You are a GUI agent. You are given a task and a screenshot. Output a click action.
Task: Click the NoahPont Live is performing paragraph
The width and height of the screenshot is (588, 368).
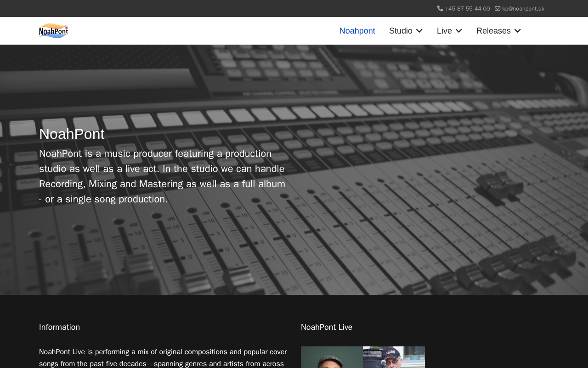click(163, 357)
